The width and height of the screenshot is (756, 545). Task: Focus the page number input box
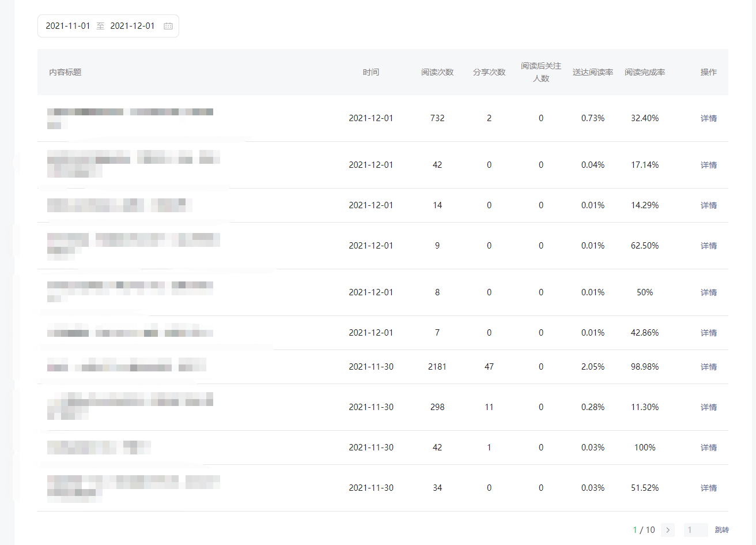pos(695,530)
